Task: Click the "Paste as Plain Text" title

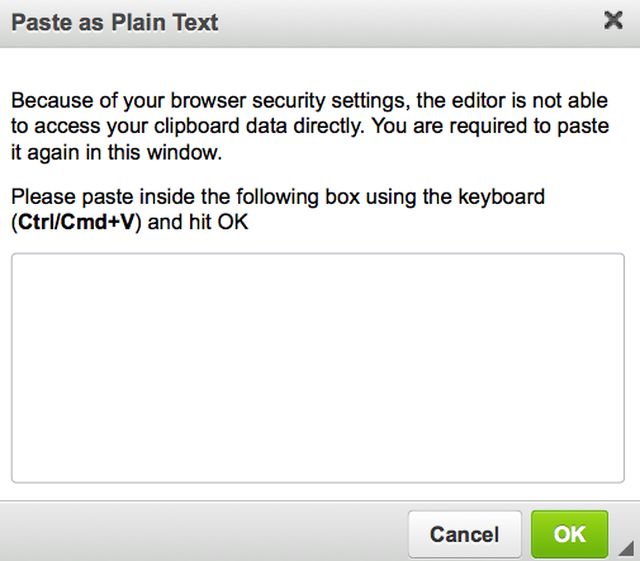Action: 115,21
